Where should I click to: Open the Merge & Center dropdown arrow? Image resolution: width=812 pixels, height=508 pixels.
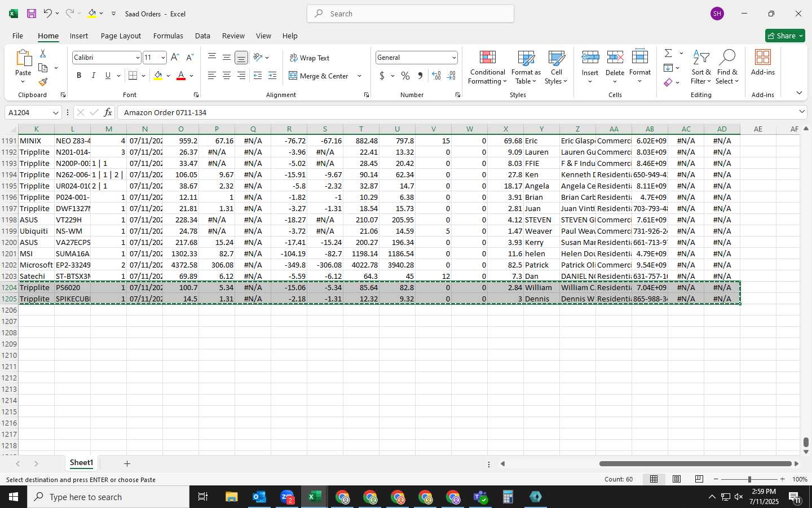(359, 76)
